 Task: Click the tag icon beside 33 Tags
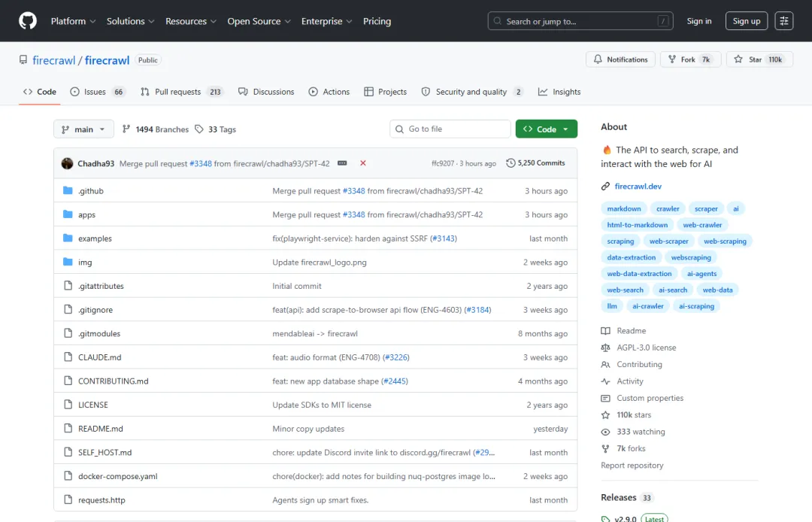coord(199,129)
